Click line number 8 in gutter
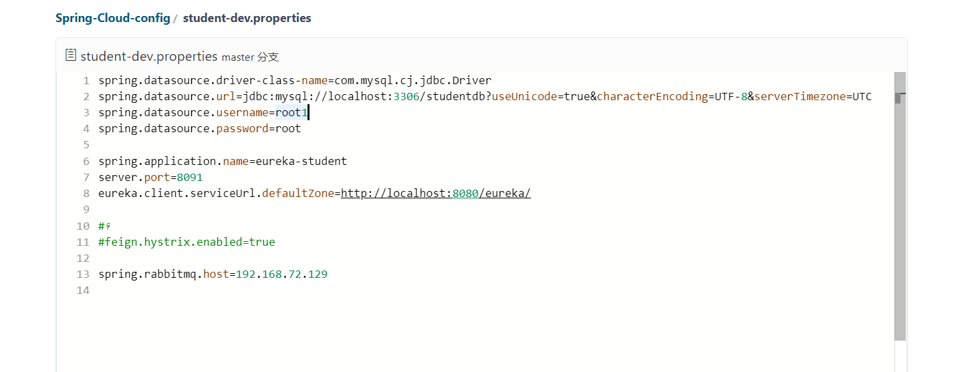The image size is (980, 372). pyautogui.click(x=86, y=194)
